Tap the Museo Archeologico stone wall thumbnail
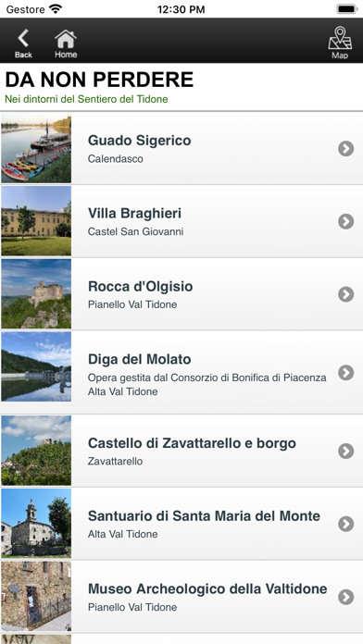Screen dimensions: 363x644 (36, 596)
